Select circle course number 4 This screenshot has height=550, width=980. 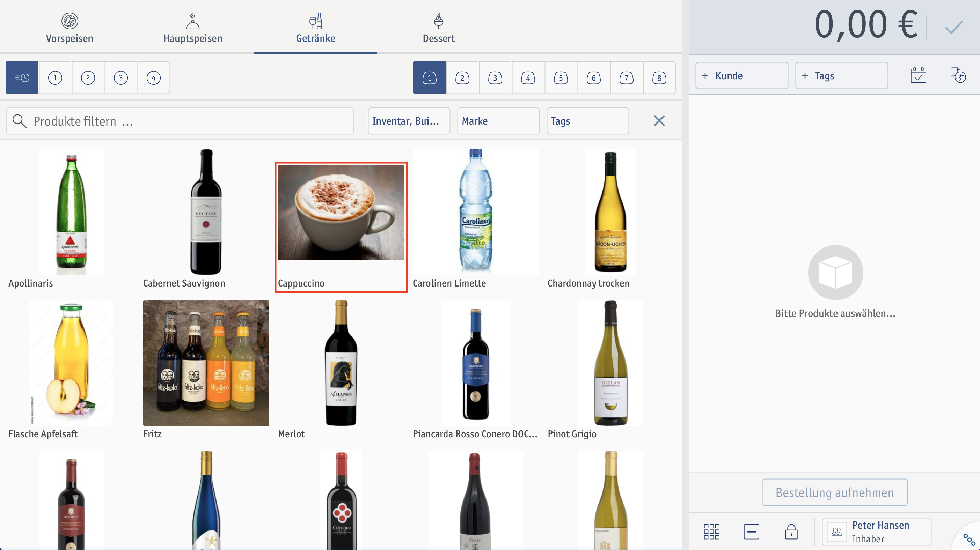pos(154,77)
